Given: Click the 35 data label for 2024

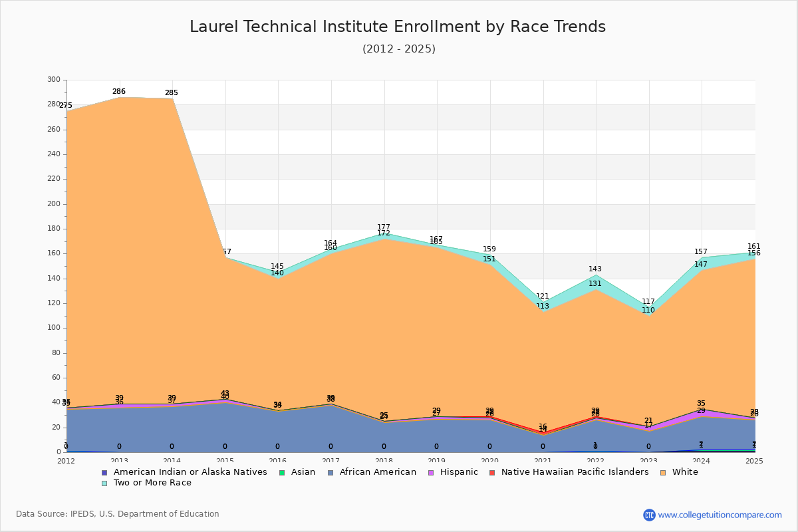Looking at the screenshot, I should 701,404.
